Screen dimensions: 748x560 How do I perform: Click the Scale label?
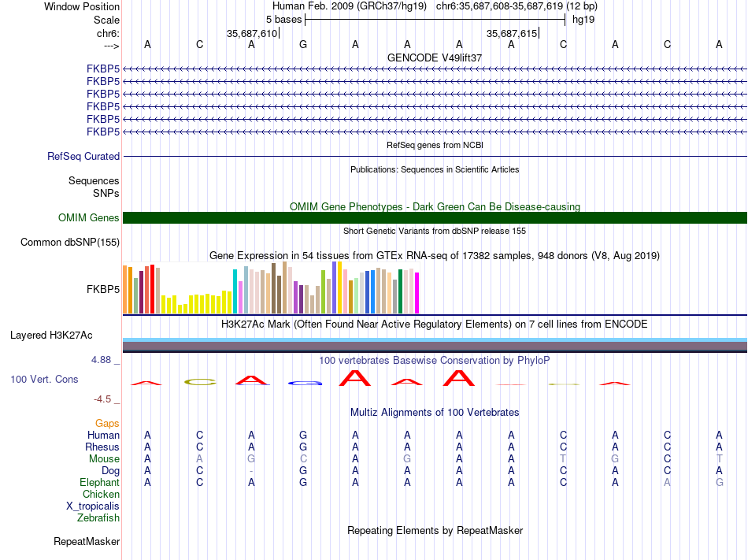pyautogui.click(x=106, y=20)
